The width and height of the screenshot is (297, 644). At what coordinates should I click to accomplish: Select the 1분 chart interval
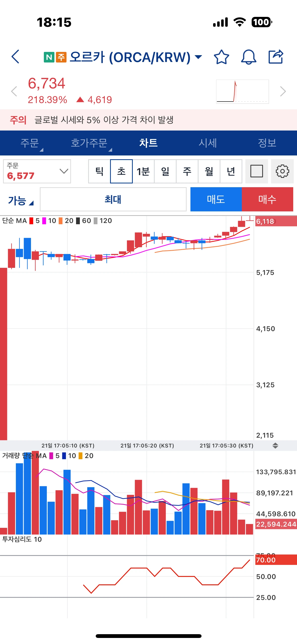click(x=143, y=171)
